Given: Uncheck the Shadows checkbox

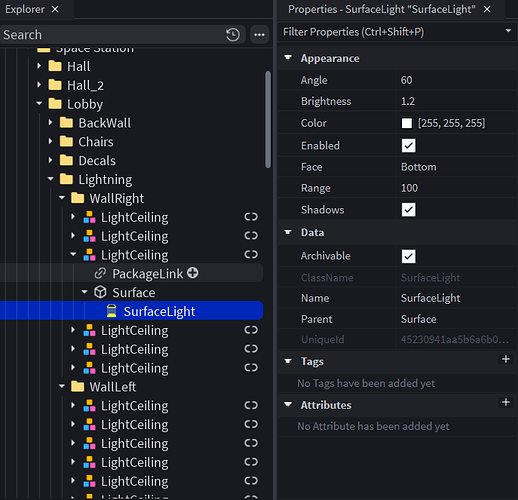Looking at the screenshot, I should coord(408,210).
